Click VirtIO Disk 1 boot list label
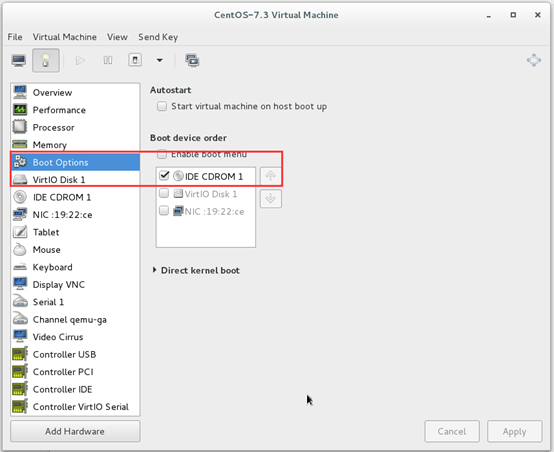This screenshot has width=554, height=452. (x=211, y=194)
